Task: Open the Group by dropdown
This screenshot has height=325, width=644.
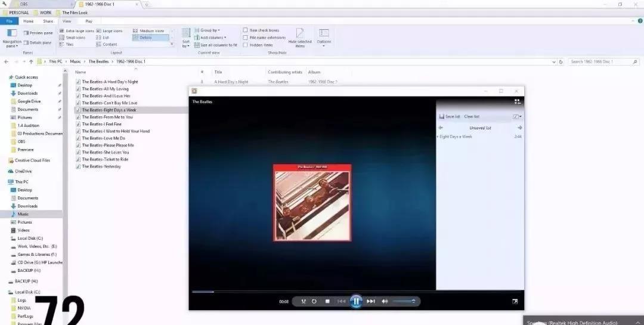Action: tap(209, 30)
